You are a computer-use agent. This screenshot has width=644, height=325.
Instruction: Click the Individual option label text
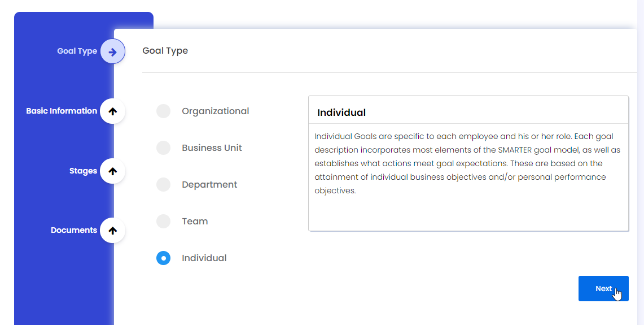click(204, 258)
